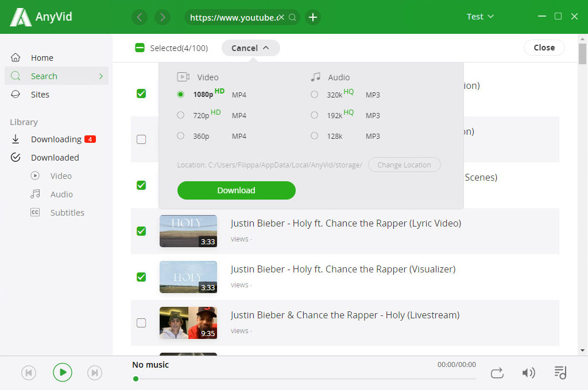Skip to previous track in player

[x=29, y=373]
